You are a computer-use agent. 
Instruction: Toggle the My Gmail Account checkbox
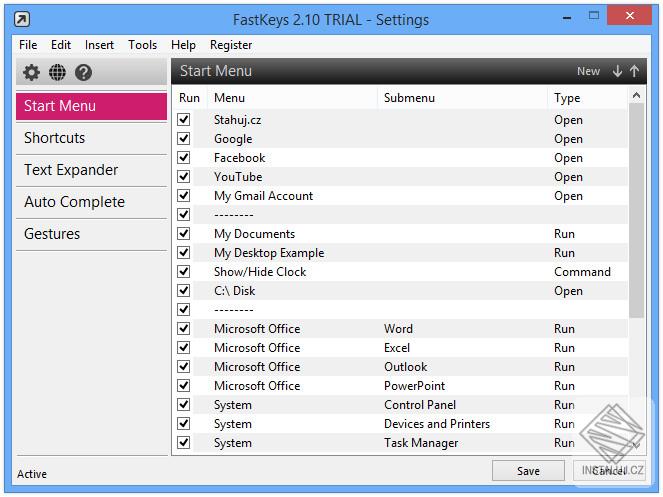pyautogui.click(x=184, y=196)
